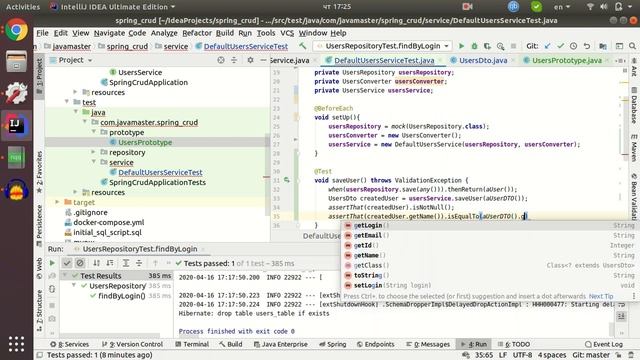Collapse the prototype package

[93, 132]
